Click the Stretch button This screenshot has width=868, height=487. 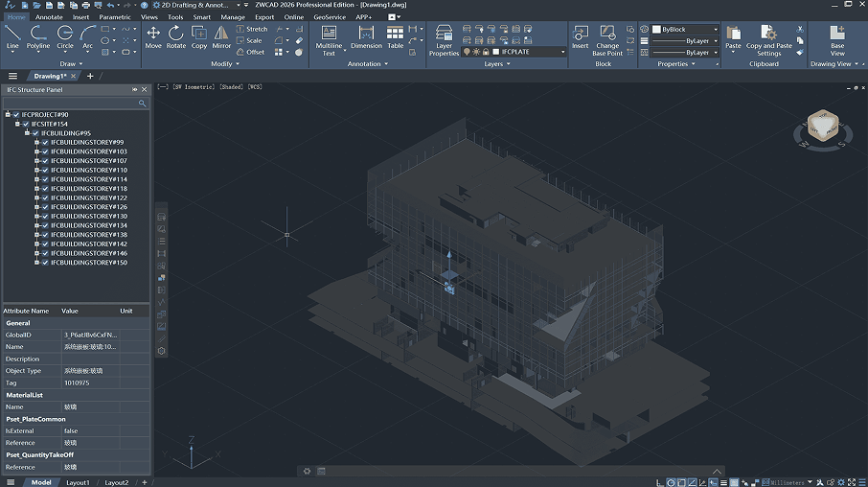tap(251, 29)
